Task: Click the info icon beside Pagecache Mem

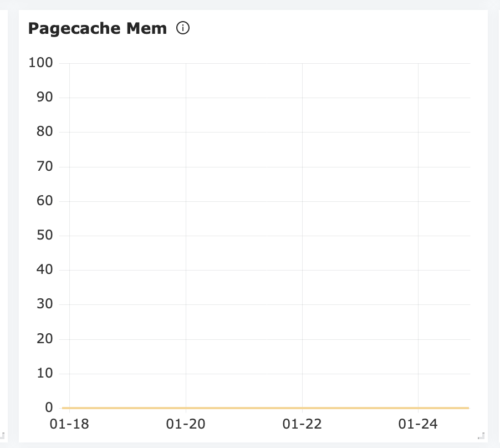Action: pos(183,28)
